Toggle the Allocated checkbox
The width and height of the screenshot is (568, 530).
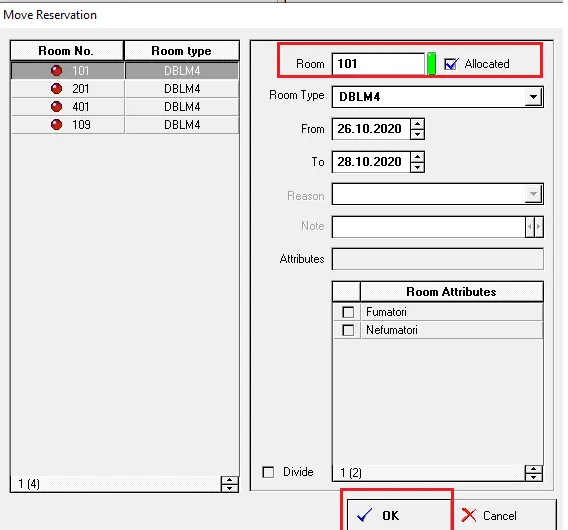[450, 64]
